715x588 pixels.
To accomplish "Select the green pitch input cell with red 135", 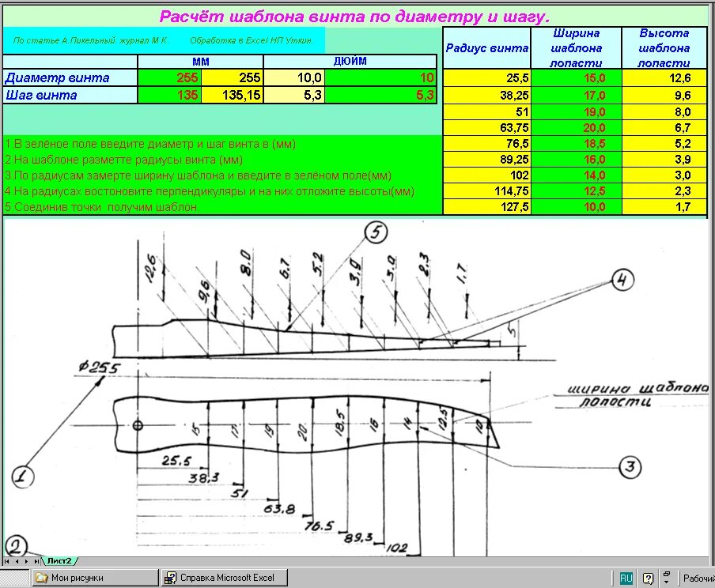I will point(169,95).
